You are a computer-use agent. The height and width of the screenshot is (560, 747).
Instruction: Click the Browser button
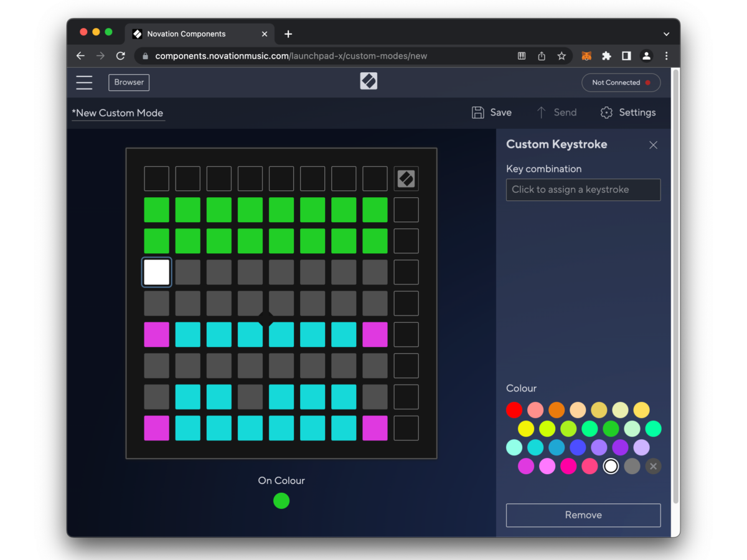tap(129, 82)
